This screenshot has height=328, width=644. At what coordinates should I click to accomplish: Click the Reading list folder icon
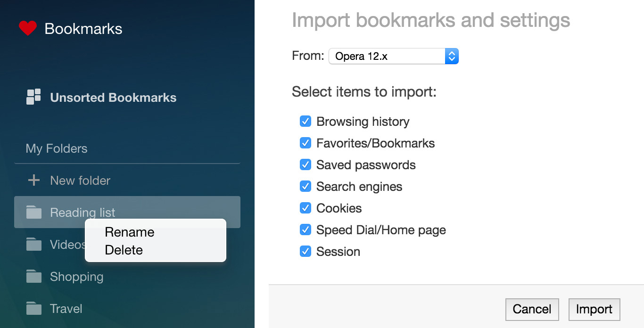(x=33, y=213)
